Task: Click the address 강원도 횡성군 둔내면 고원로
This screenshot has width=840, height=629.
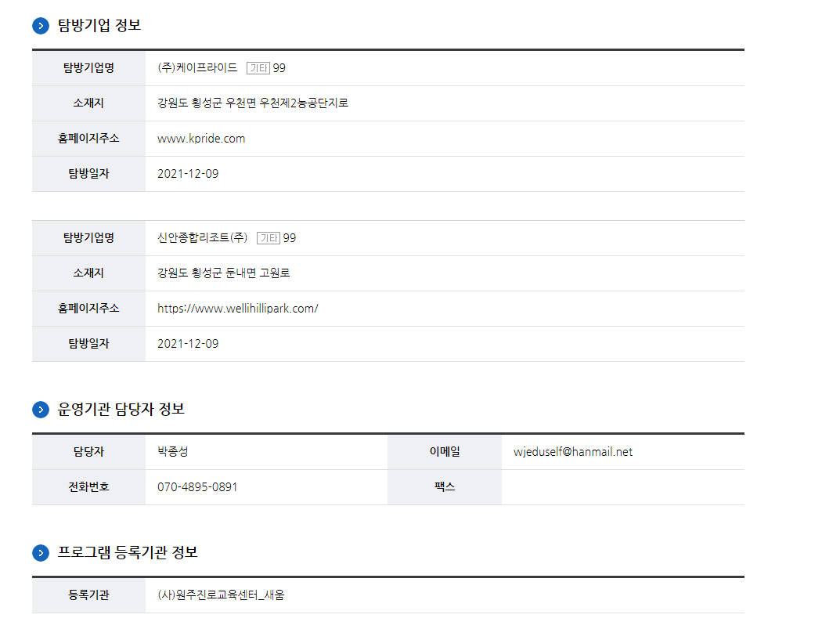Action: tap(223, 273)
